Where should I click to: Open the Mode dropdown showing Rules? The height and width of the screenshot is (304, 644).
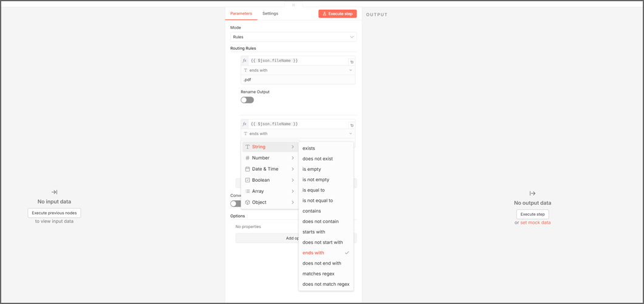[293, 37]
